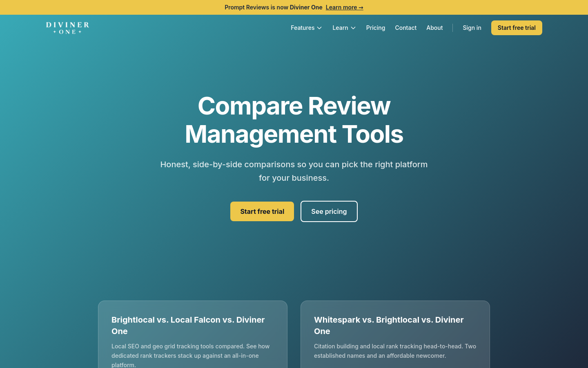Open Brightlocal vs. Local Falcon comparison card
This screenshot has width=588, height=368.
(x=193, y=334)
